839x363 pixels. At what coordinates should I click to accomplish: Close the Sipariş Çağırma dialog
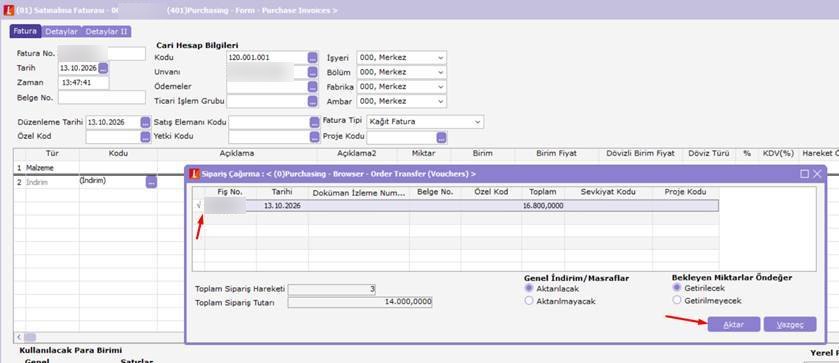pyautogui.click(x=817, y=174)
